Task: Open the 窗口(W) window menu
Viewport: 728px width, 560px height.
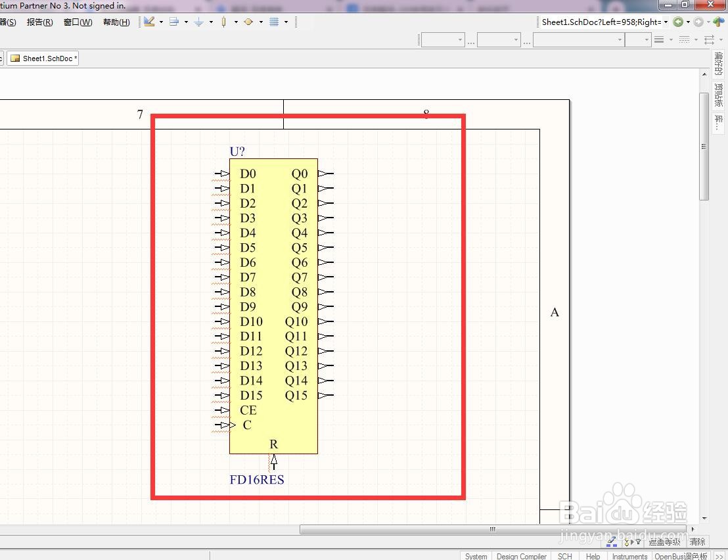Action: [x=78, y=22]
